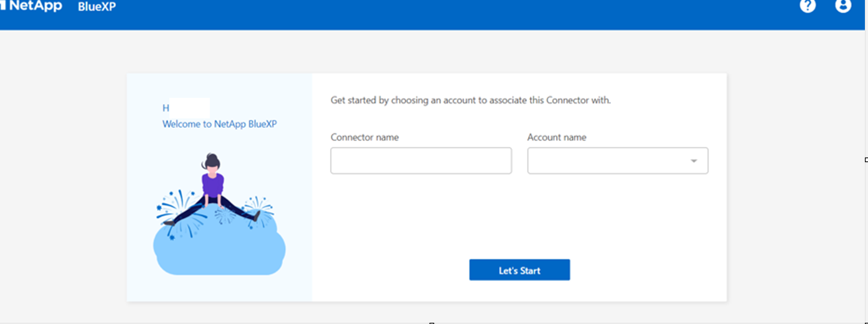Viewport: 868px width, 324px height.
Task: Click the Get started instruction text
Action: 470,100
